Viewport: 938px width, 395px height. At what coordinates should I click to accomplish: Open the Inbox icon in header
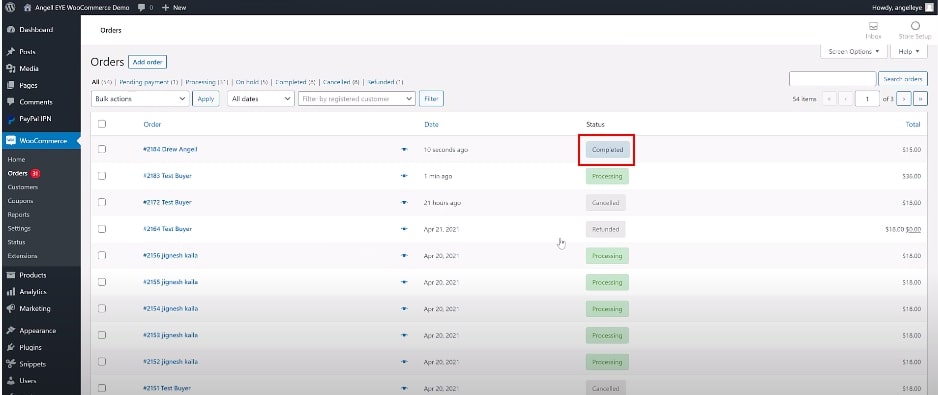[873, 26]
